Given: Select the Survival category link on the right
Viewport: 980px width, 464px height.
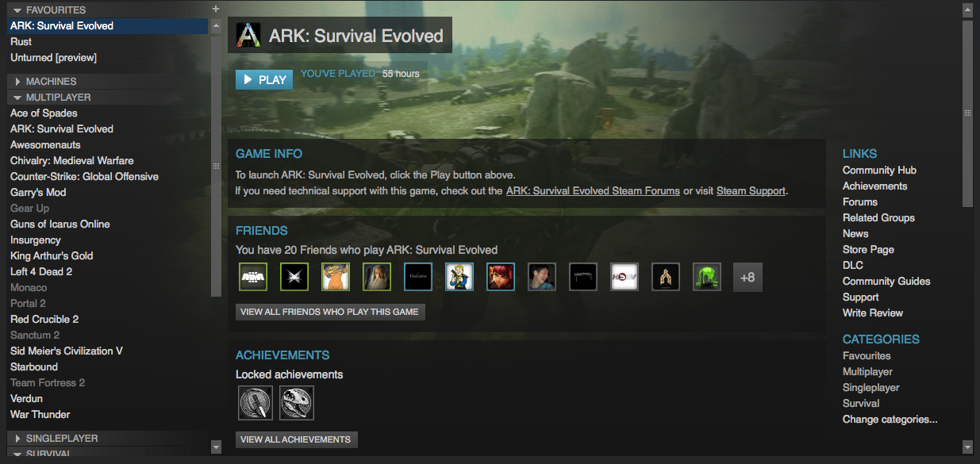Looking at the screenshot, I should (861, 404).
